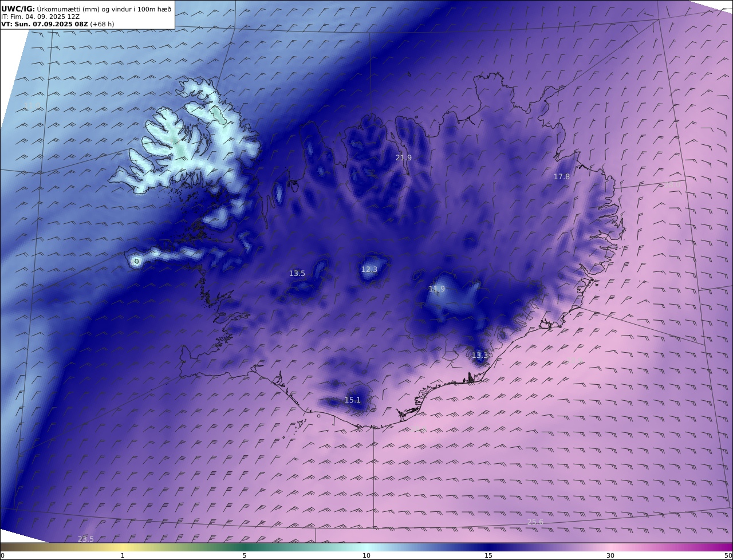
Task: Click the 21.9 value label on the map
Action: pyautogui.click(x=404, y=157)
